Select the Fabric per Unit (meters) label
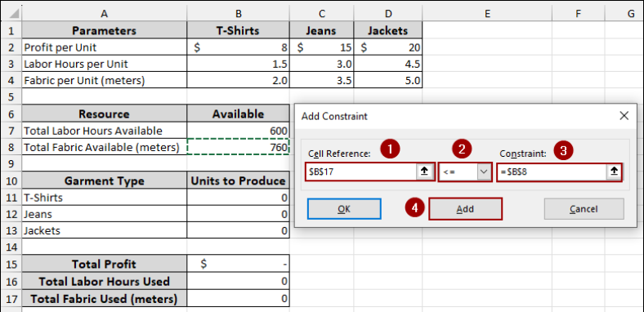 105,80
